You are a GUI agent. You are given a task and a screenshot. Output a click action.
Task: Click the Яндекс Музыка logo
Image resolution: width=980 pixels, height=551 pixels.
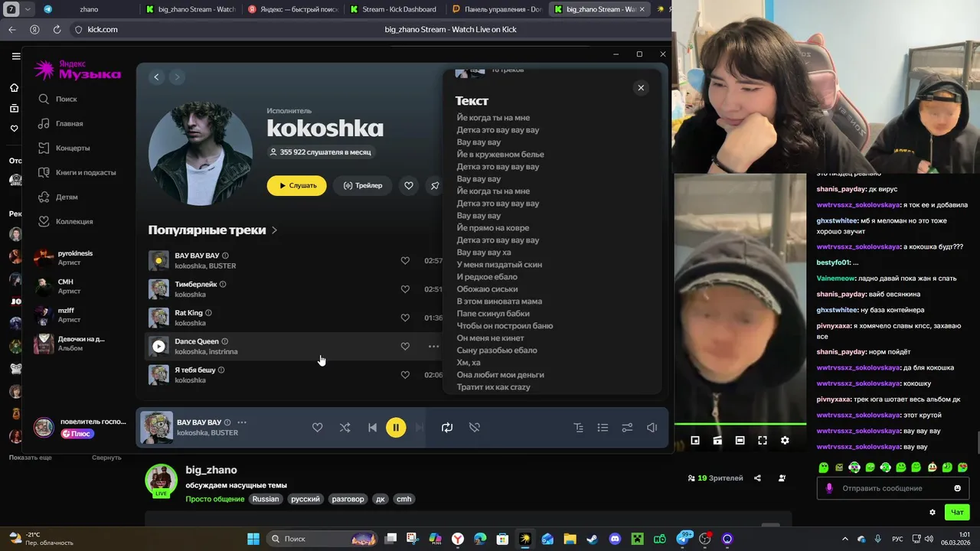[x=77, y=70]
